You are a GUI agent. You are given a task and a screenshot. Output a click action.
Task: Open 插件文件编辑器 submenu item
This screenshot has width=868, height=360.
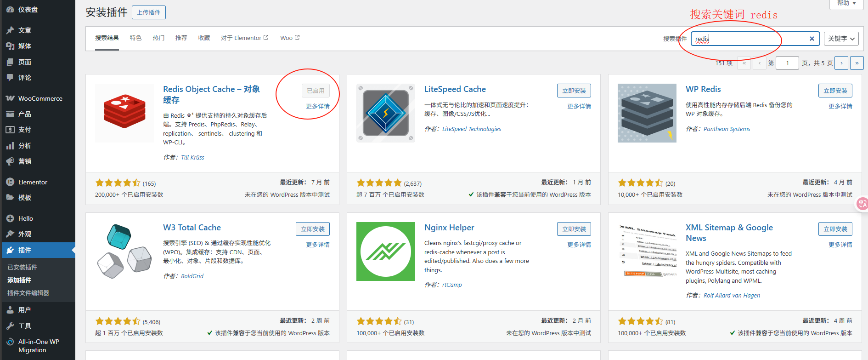pyautogui.click(x=28, y=293)
